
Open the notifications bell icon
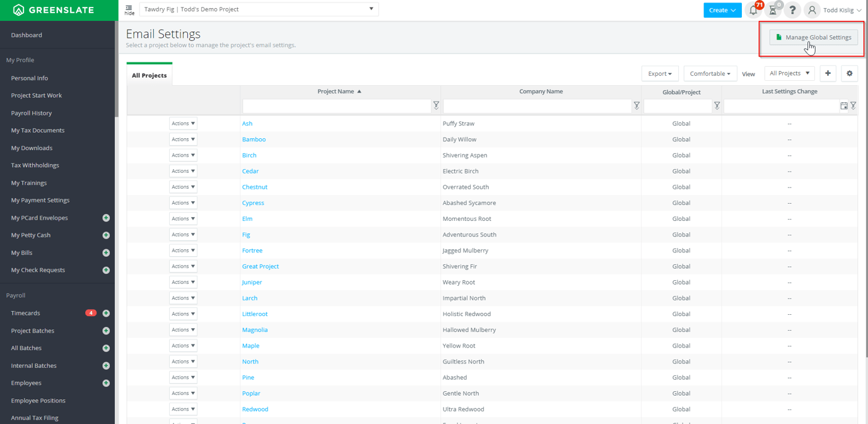point(753,10)
